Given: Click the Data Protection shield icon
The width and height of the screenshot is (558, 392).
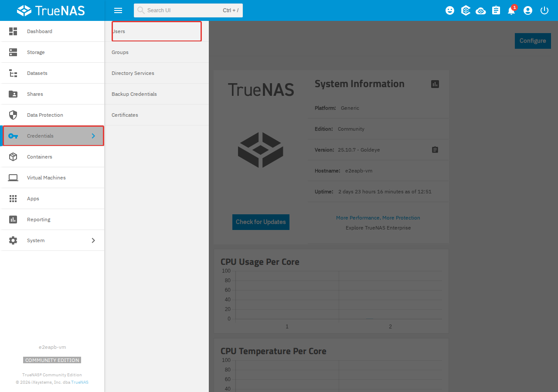Looking at the screenshot, I should pos(13,115).
